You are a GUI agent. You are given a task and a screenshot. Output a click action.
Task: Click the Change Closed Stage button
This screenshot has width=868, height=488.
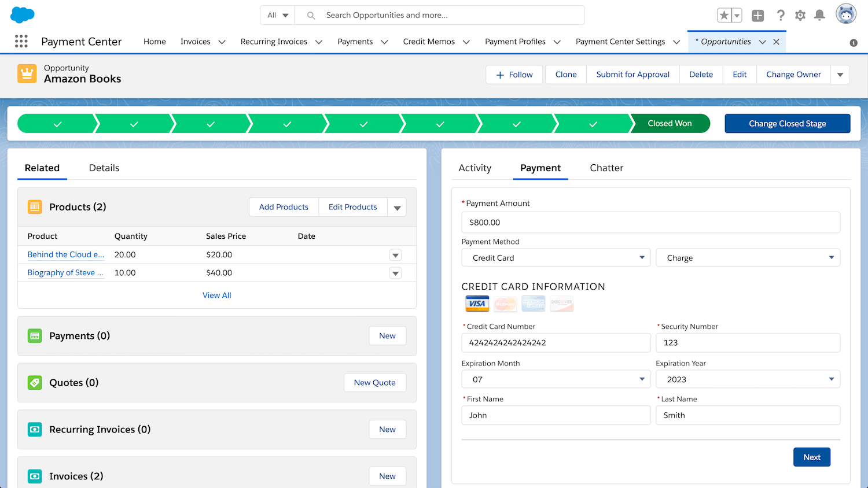pos(788,123)
